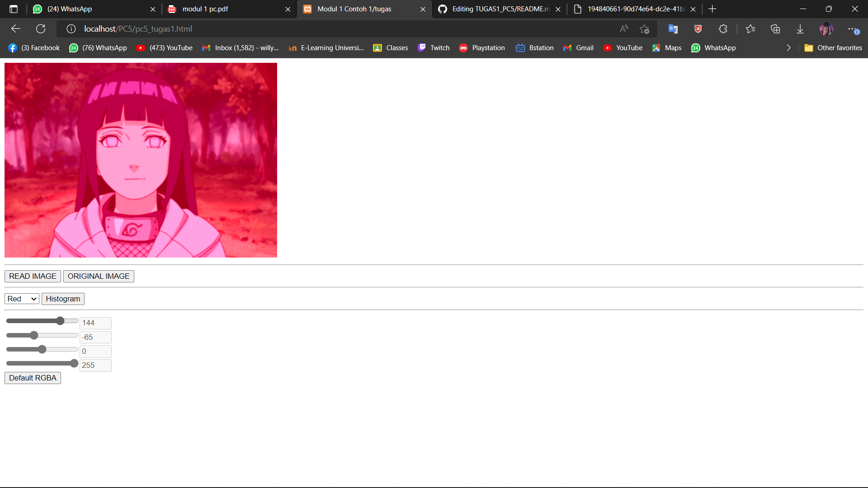Open the translate page icon
Image resolution: width=868 pixels, height=488 pixels.
click(x=673, y=29)
